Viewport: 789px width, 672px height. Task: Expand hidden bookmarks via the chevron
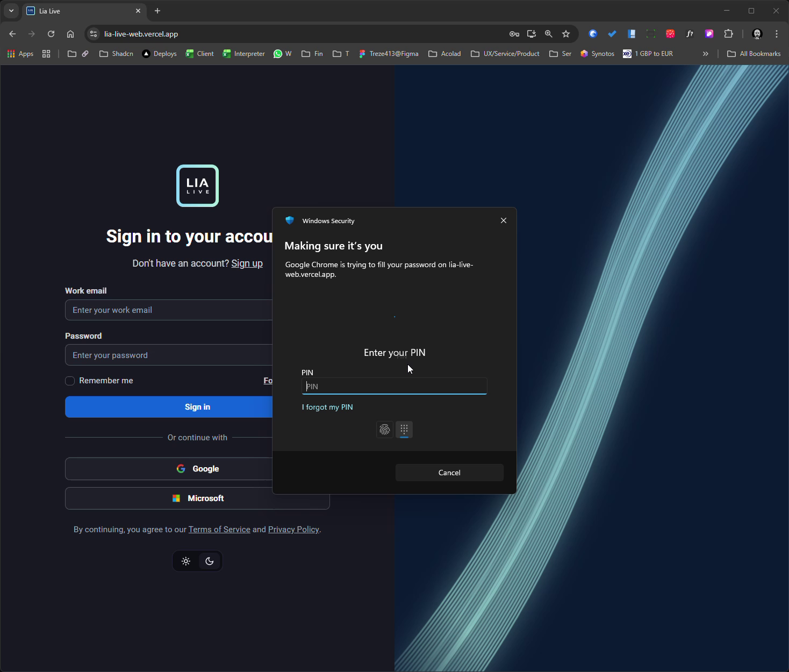pyautogui.click(x=705, y=53)
